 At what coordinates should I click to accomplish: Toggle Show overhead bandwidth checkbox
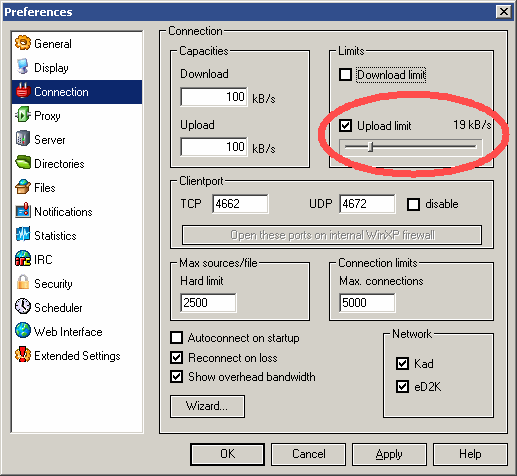click(x=176, y=377)
